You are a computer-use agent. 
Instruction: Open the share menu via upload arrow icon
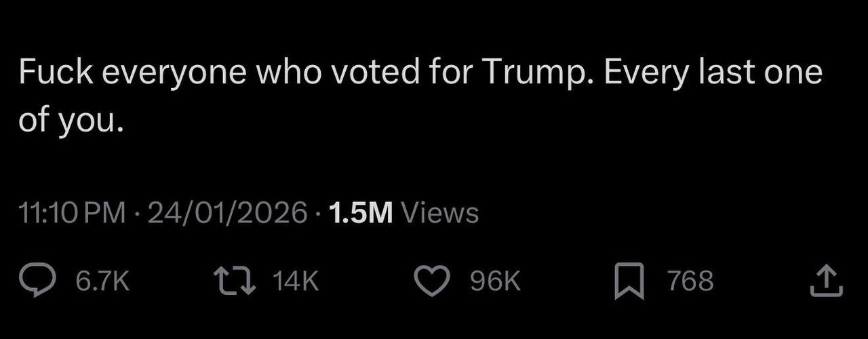[x=827, y=282]
